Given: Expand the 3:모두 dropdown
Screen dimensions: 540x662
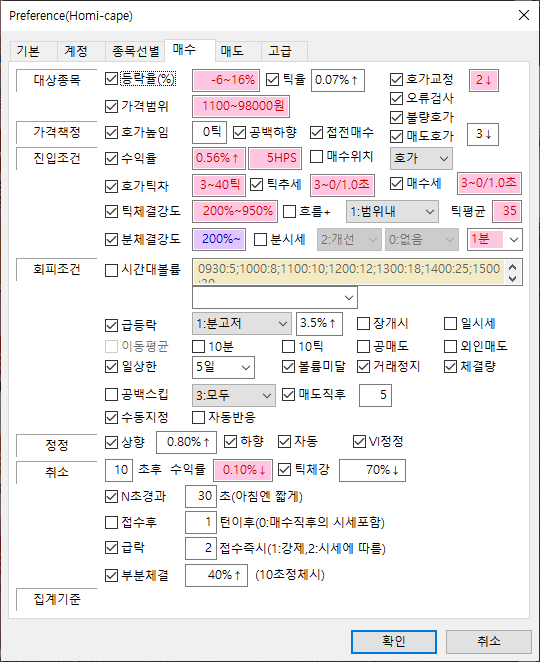Looking at the screenshot, I should [233, 396].
